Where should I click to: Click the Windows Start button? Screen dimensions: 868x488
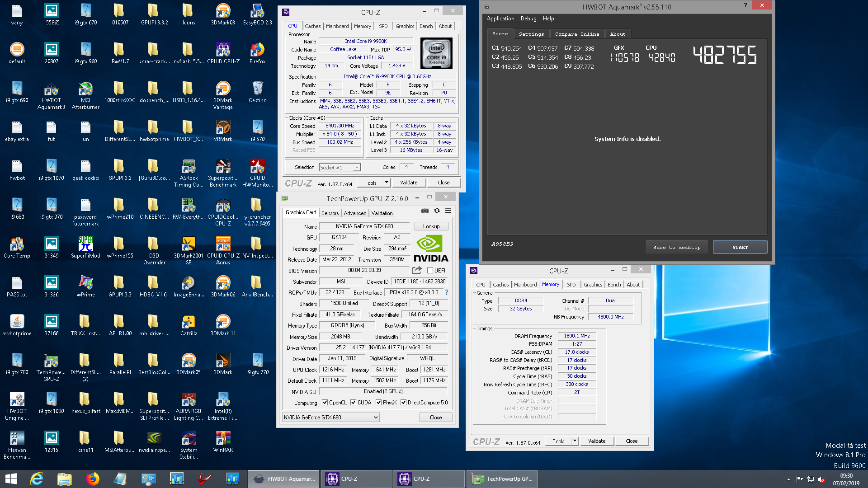[x=11, y=479]
